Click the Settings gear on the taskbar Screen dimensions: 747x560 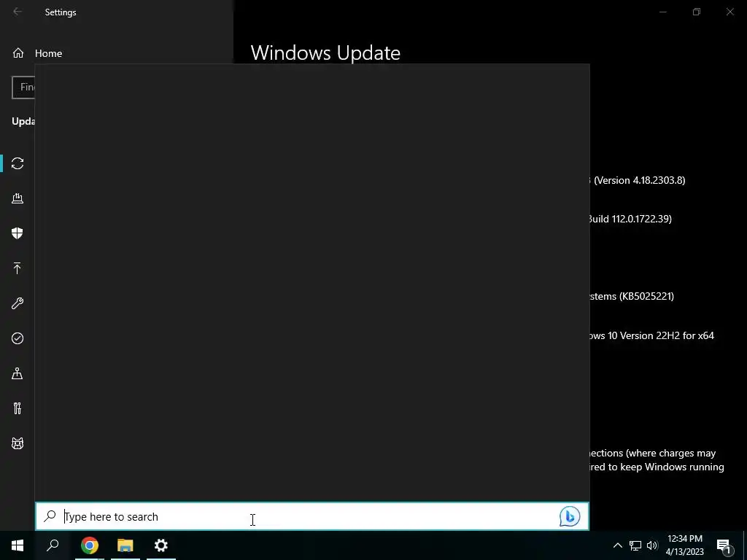[x=161, y=545]
